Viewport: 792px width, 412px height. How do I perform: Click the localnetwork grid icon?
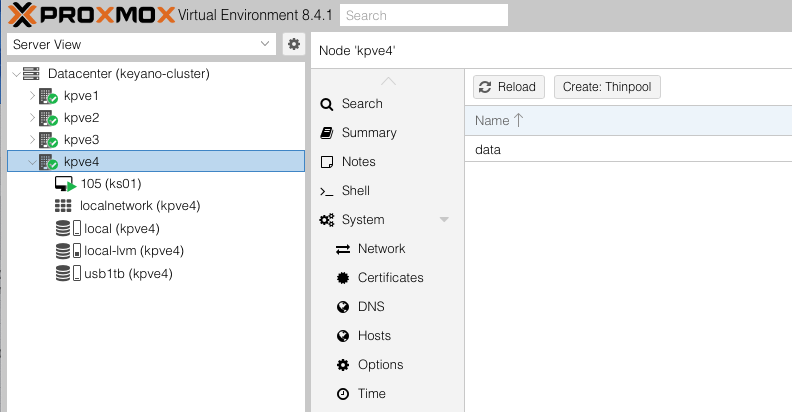click(x=63, y=205)
